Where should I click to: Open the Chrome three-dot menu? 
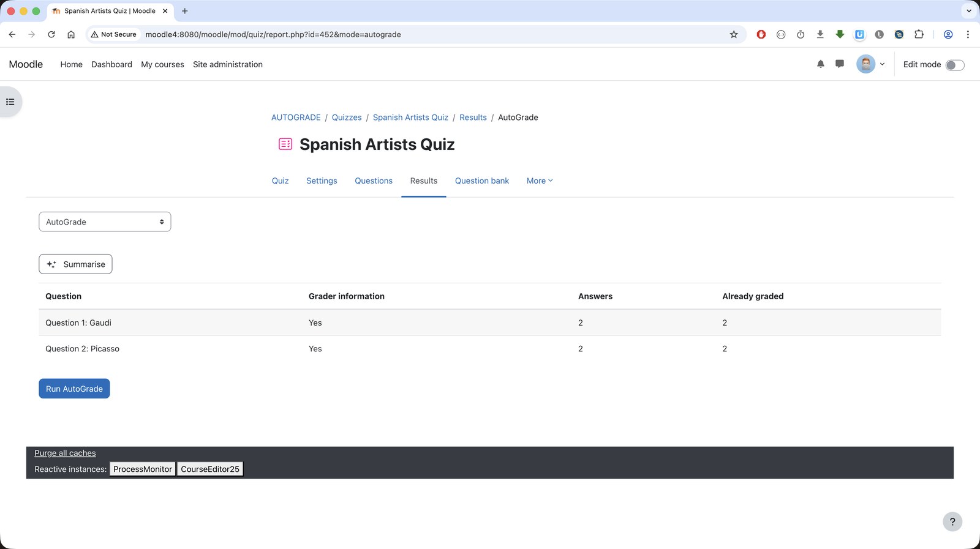click(968, 34)
